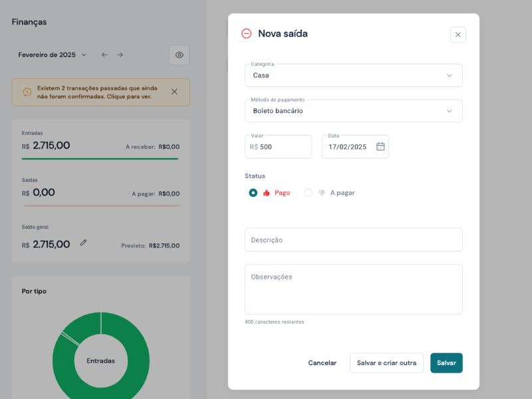532x399 pixels.
Task: Select the Pago status radio button
Action: coord(253,193)
